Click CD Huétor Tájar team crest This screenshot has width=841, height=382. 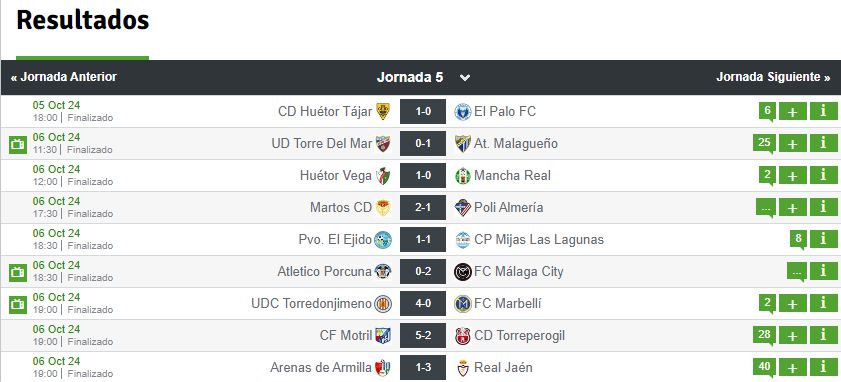click(383, 112)
